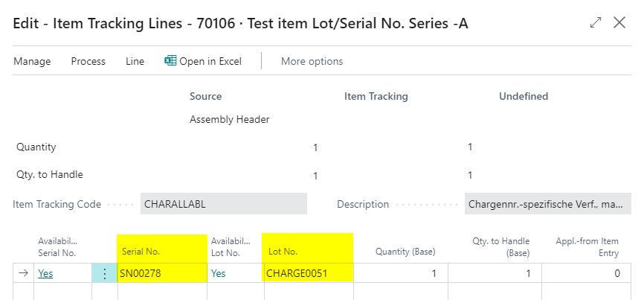Image resolution: width=644 pixels, height=300 pixels.
Task: Open the Line menu
Action: coord(135,61)
